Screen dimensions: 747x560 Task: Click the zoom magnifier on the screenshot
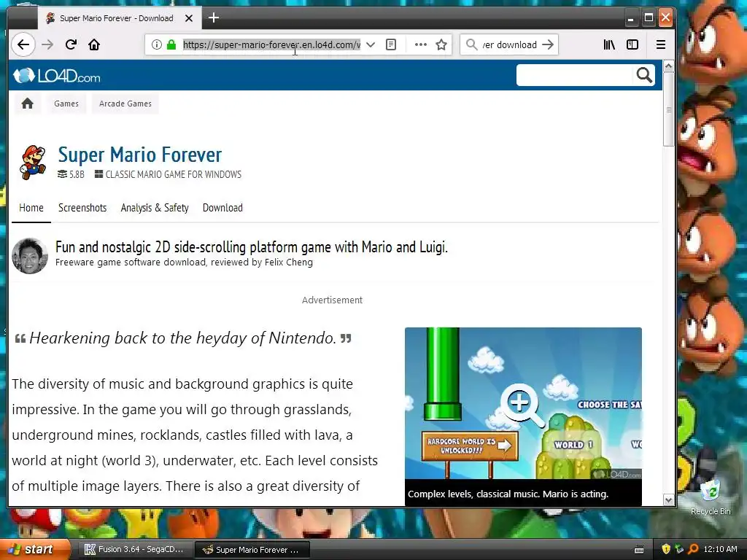coord(522,405)
